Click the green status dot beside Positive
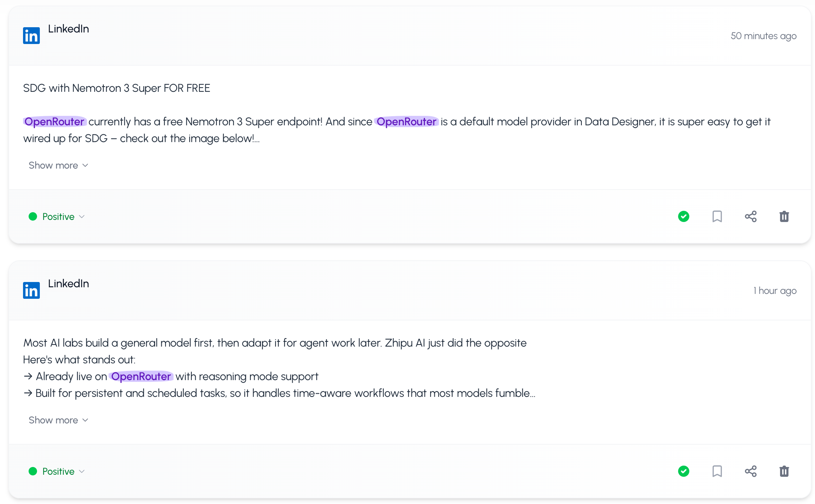815x504 pixels. coord(33,216)
